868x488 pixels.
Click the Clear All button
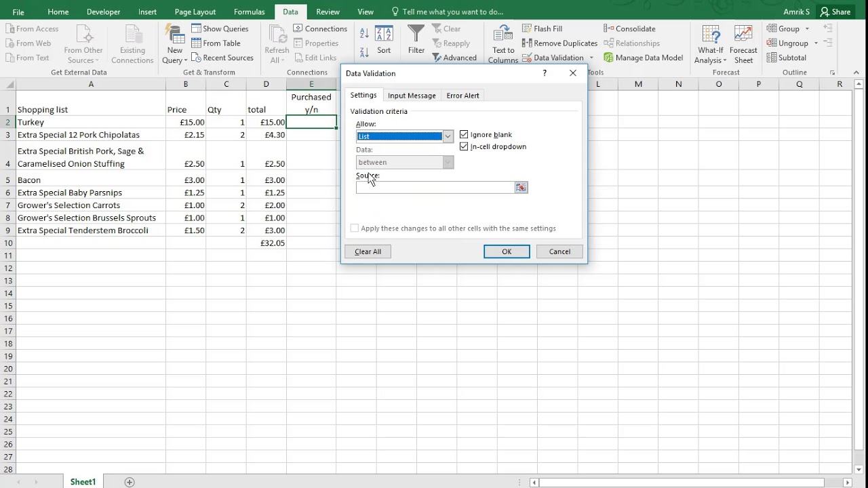(368, 251)
